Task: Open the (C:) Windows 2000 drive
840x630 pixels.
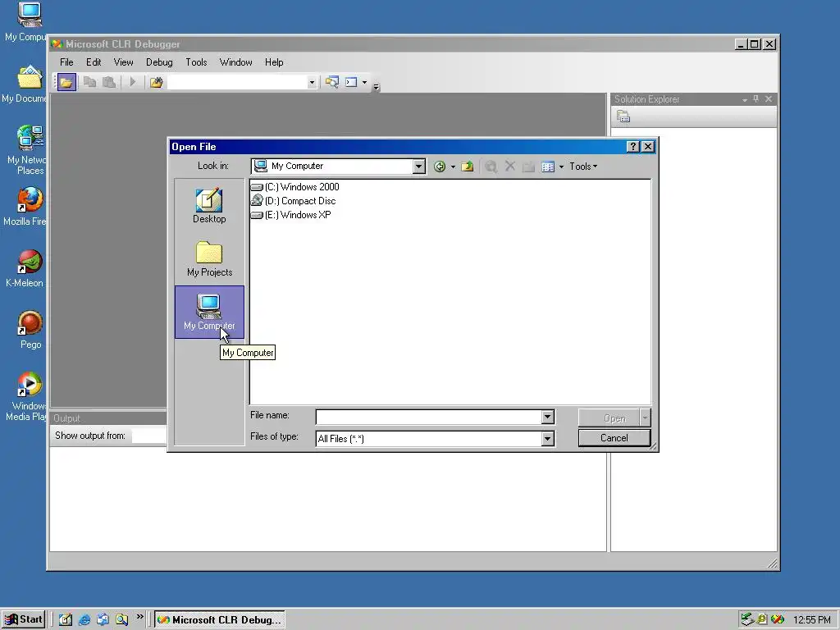Action: pos(295,187)
